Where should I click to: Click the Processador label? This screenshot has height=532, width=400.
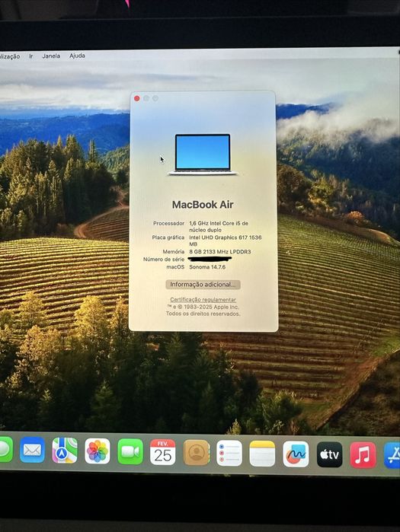168,223
